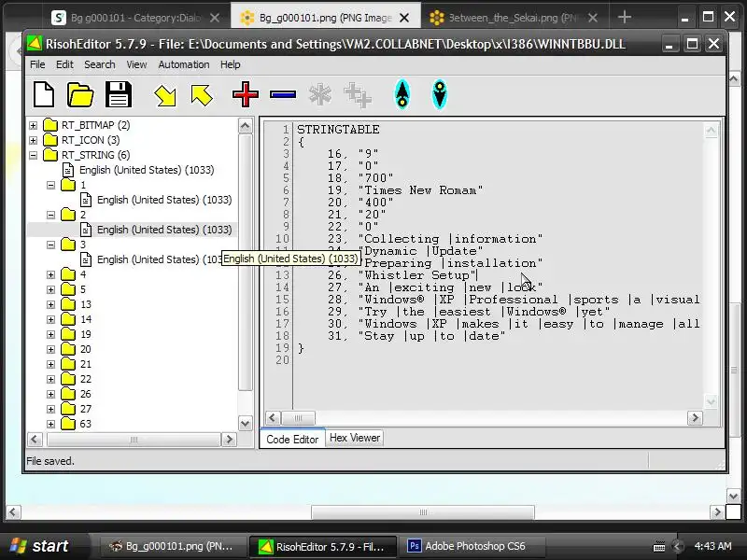Collapse string table folder 2
The image size is (747, 560).
click(51, 215)
